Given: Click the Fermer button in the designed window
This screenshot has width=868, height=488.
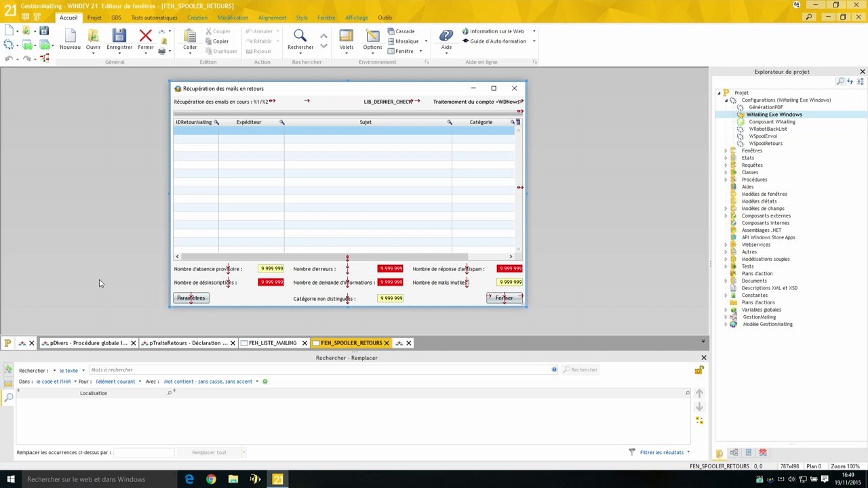Looking at the screenshot, I should point(504,298).
